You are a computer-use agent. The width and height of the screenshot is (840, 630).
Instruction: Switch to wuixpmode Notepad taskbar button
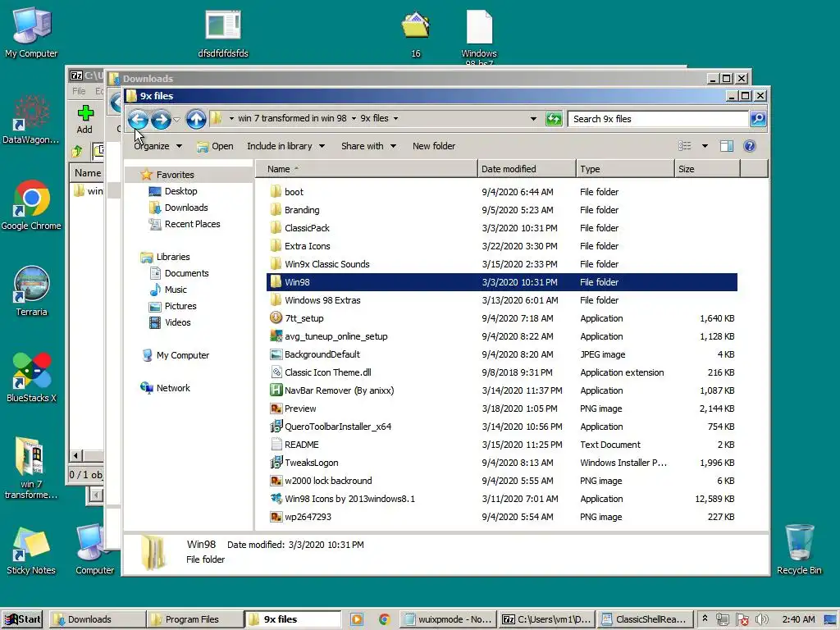tap(448, 619)
